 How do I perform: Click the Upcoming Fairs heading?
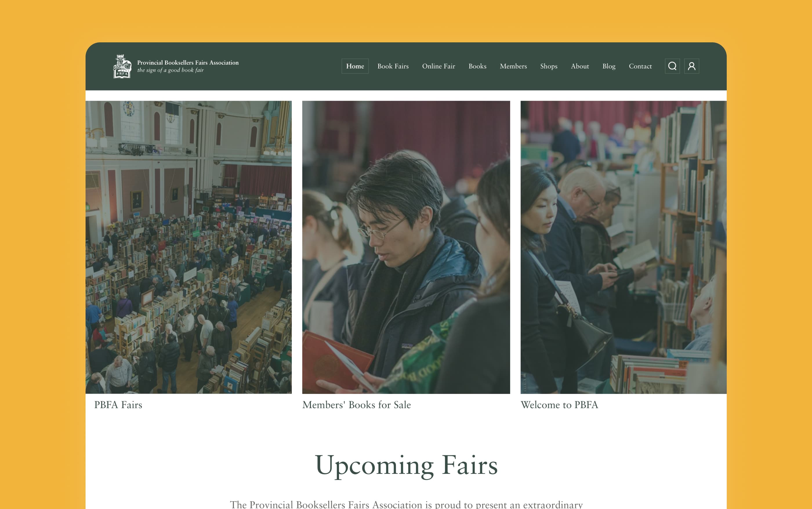(x=406, y=465)
